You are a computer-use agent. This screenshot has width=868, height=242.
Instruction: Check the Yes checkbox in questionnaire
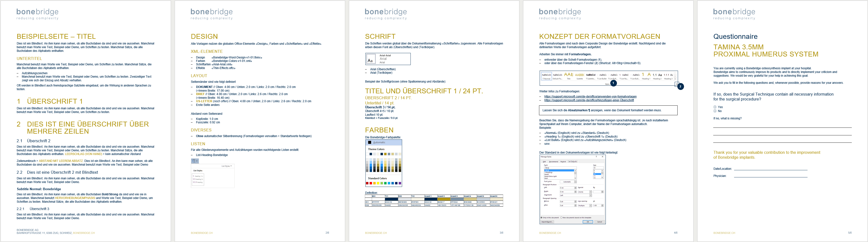(715, 107)
